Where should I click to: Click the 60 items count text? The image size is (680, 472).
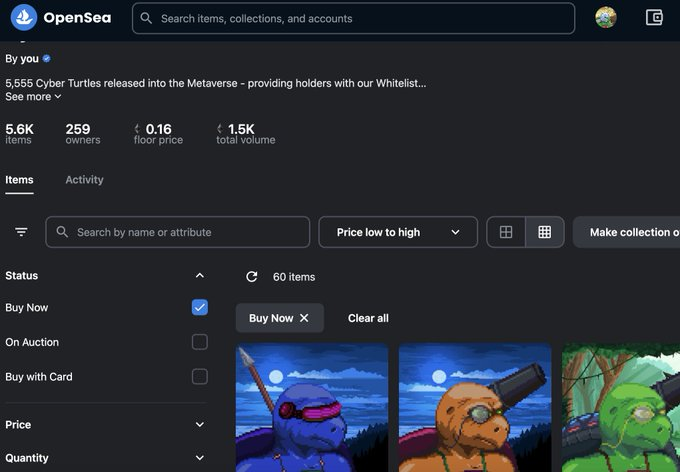[x=294, y=277]
